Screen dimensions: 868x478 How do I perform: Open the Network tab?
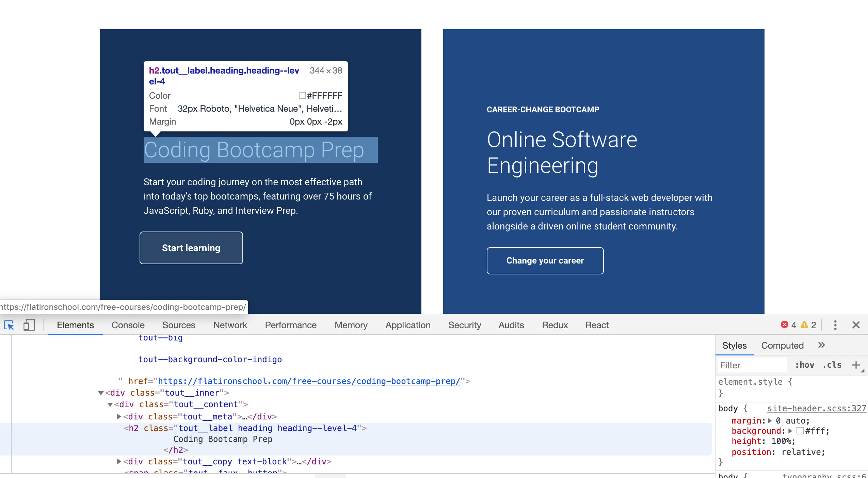tap(230, 325)
